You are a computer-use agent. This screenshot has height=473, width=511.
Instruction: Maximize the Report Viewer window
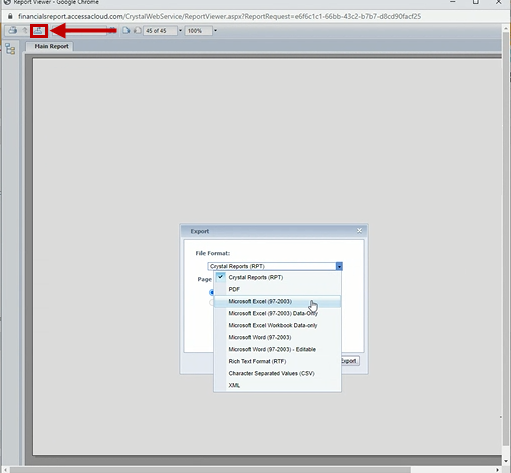[x=476, y=2]
